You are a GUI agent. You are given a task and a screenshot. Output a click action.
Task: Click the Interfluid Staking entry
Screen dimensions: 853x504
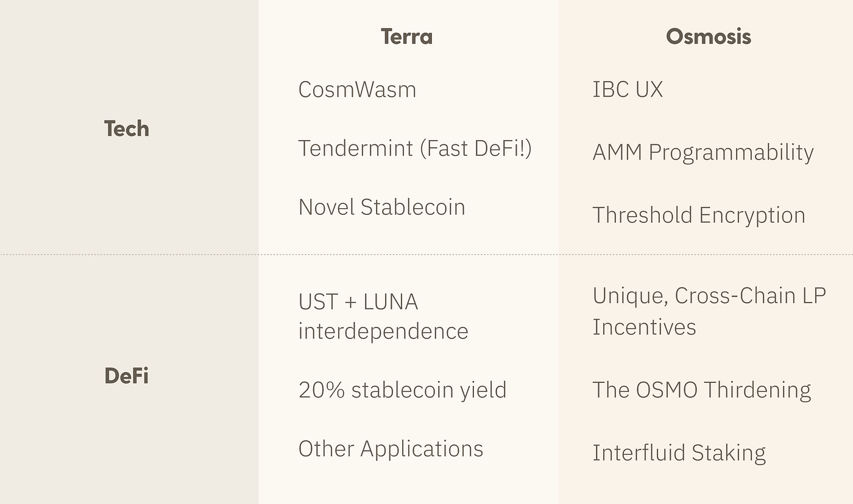click(679, 452)
